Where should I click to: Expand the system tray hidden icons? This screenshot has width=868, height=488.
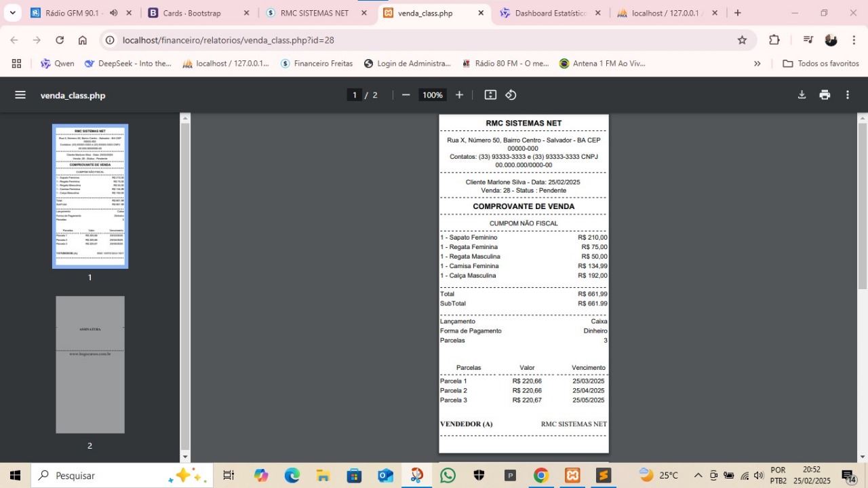point(698,475)
